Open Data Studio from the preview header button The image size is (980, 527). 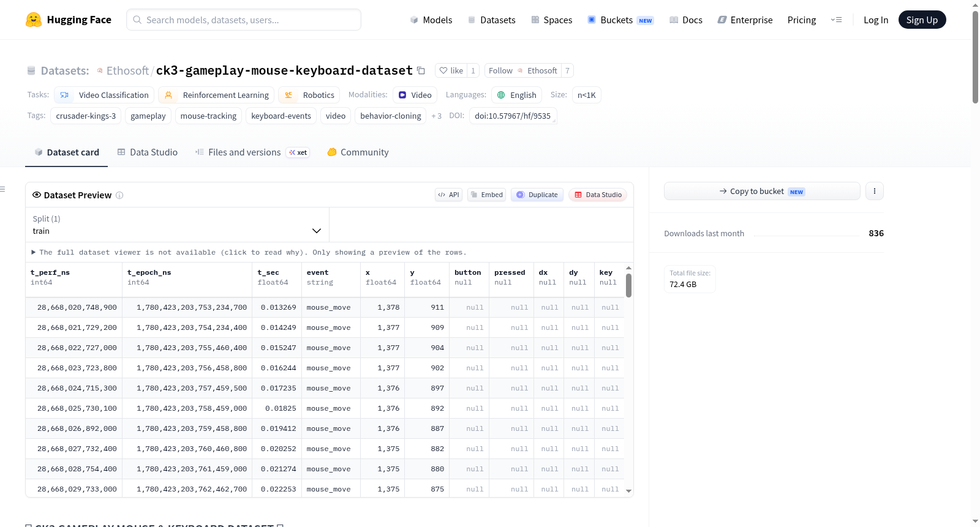pyautogui.click(x=598, y=195)
